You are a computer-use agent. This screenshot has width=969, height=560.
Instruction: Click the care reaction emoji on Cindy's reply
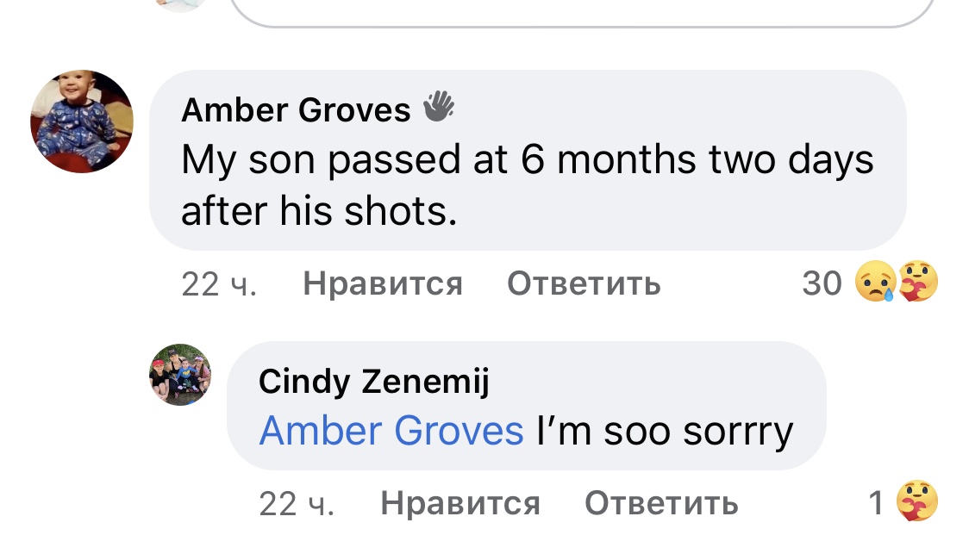916,501
